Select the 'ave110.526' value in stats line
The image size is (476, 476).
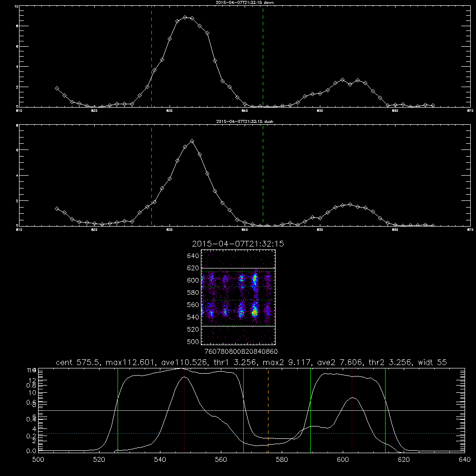(186, 362)
